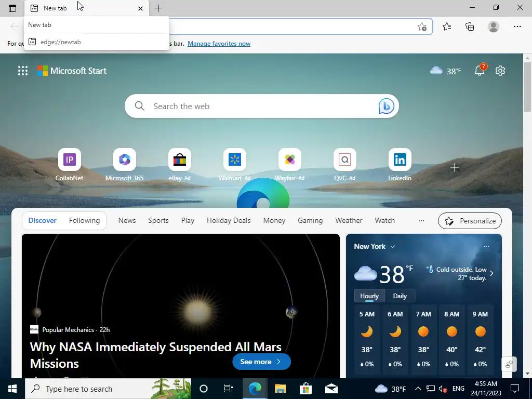Open the Weather category
The image size is (532, 399).
click(349, 220)
